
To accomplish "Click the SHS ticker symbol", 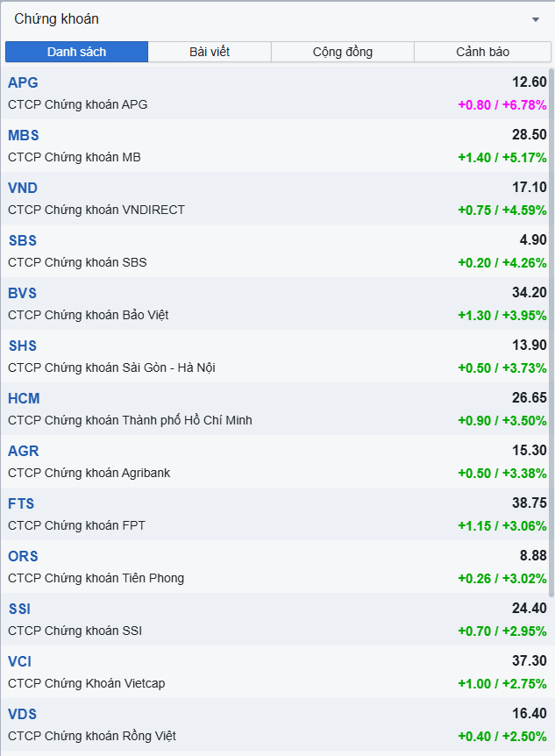I will (23, 346).
